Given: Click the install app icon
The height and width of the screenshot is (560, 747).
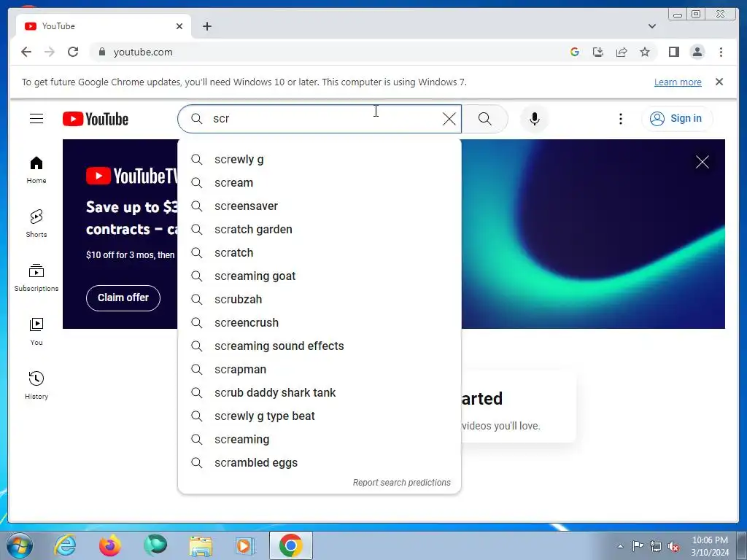Looking at the screenshot, I should coord(598,52).
